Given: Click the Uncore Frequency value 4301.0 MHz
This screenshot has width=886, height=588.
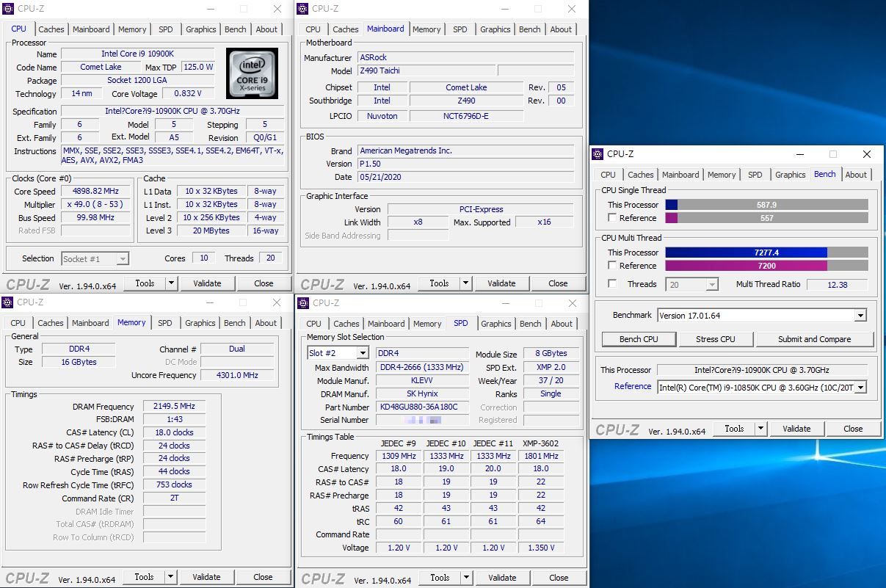Looking at the screenshot, I should pos(236,375).
